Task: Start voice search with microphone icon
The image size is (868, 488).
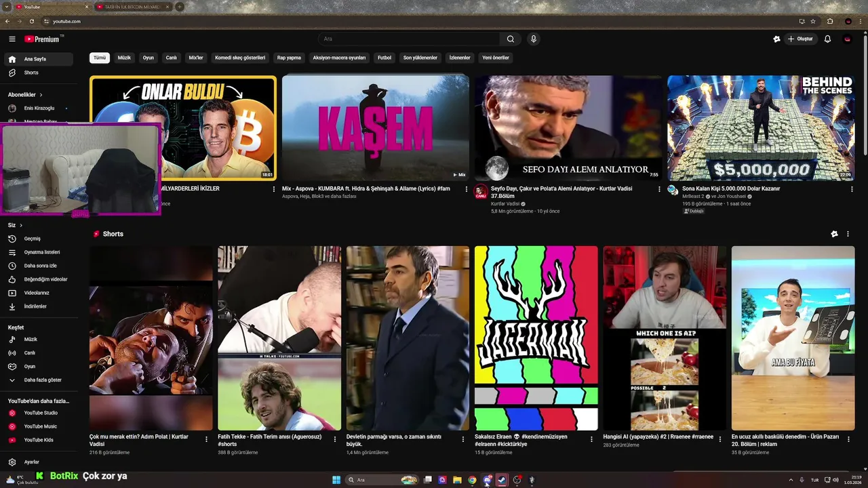Action: [534, 39]
